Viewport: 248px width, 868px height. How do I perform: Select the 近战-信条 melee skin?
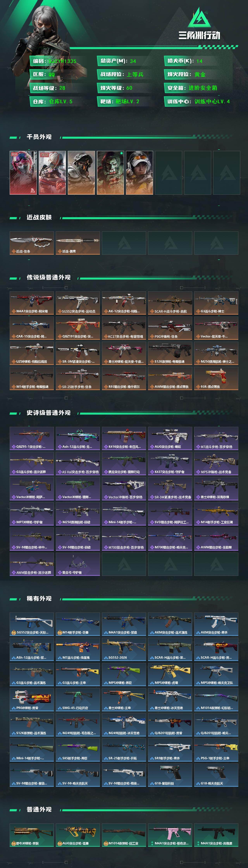(x=32, y=243)
